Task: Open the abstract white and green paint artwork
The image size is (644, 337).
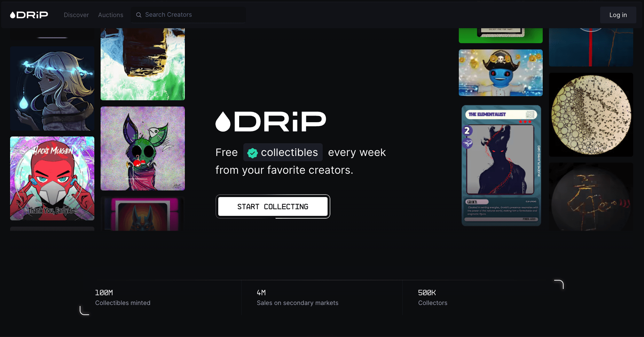Action: point(143,64)
